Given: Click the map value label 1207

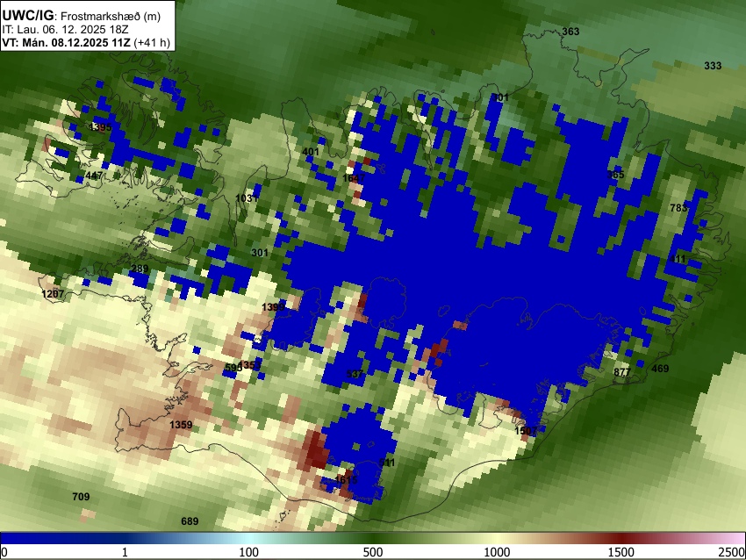Looking at the screenshot, I should click(x=53, y=294).
